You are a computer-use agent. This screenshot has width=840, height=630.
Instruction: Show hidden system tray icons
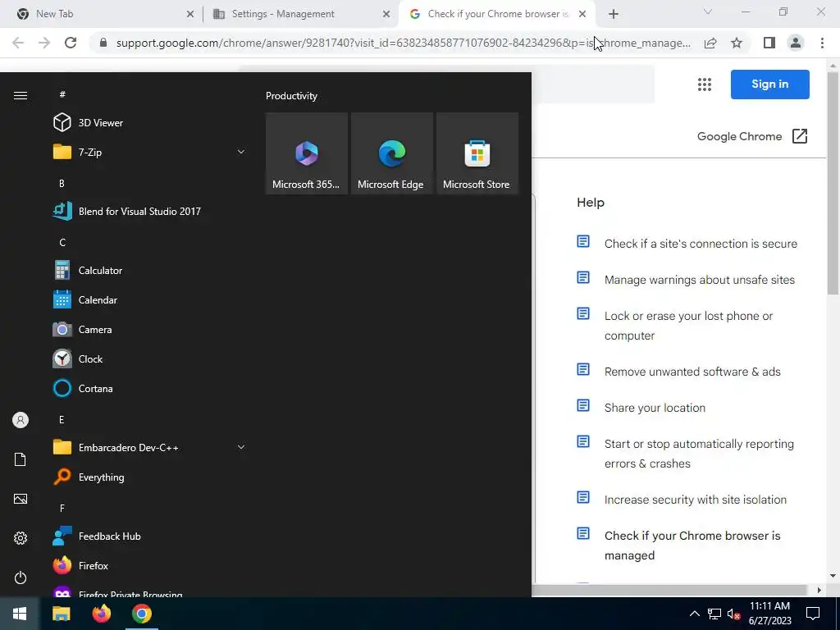[694, 614]
